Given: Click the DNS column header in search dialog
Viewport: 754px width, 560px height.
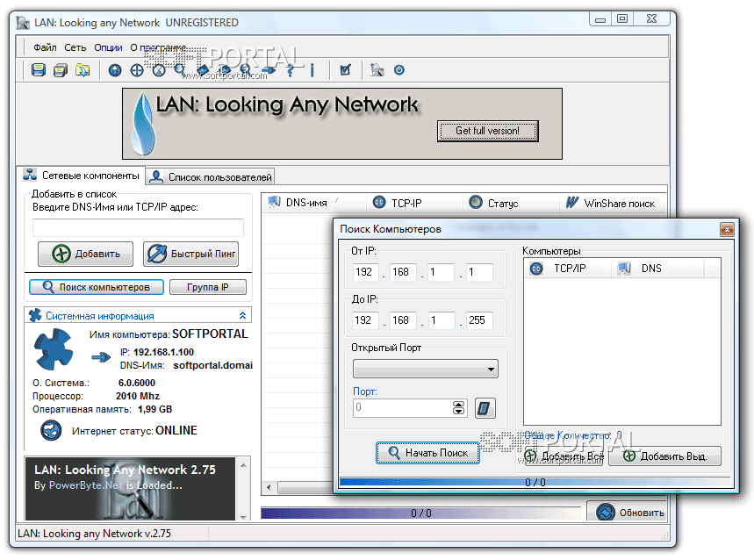Looking at the screenshot, I should click(x=658, y=269).
